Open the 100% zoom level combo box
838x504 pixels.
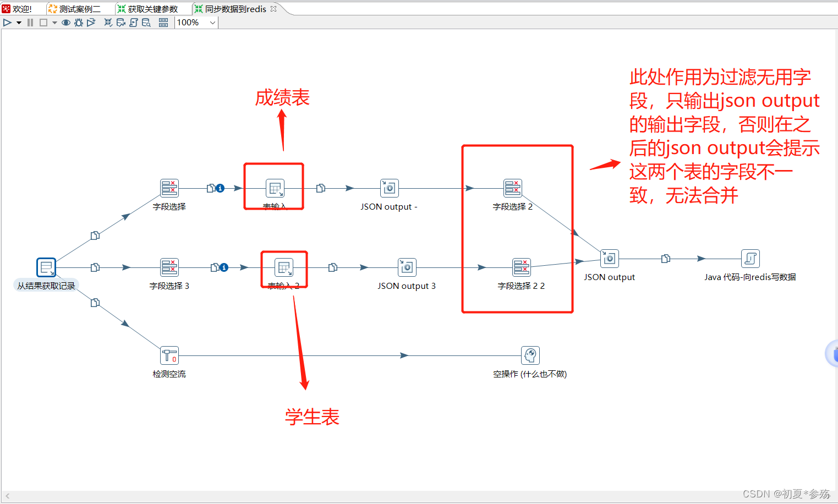(x=196, y=23)
